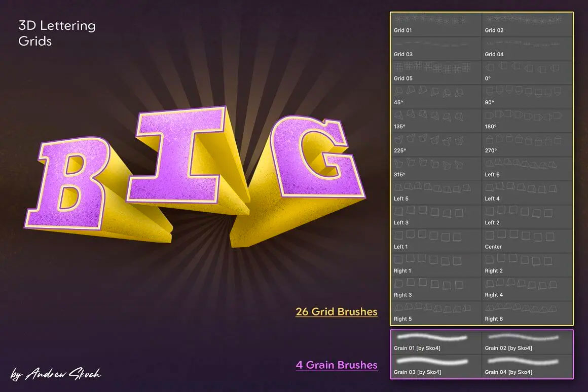Choose the Left 6 brush preset

tap(527, 169)
